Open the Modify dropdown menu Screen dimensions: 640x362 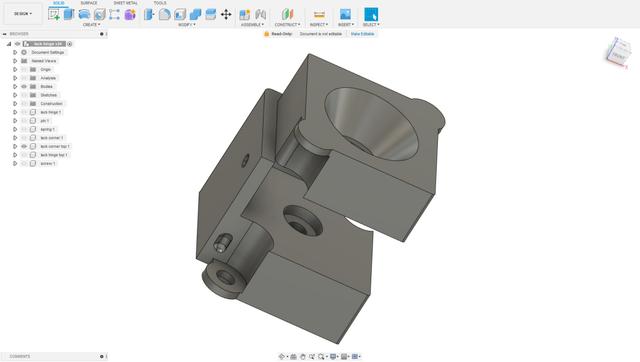click(187, 24)
